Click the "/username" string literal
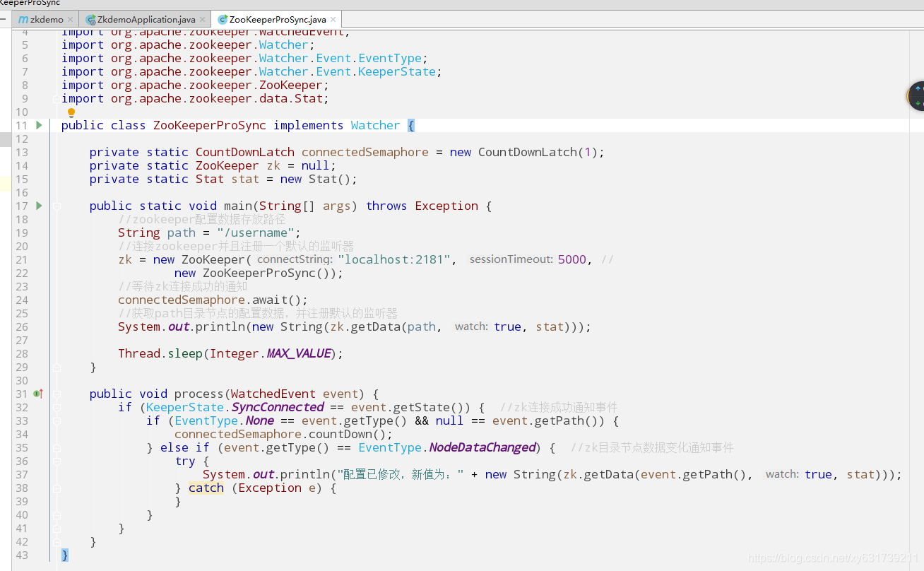The width and height of the screenshot is (924, 571). [x=255, y=232]
